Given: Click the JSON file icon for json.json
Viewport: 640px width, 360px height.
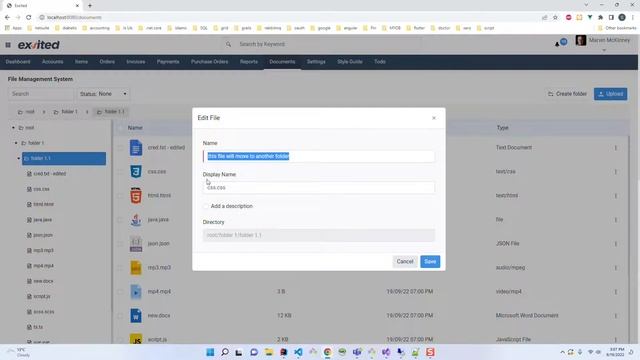Looking at the screenshot, I should (x=136, y=244).
